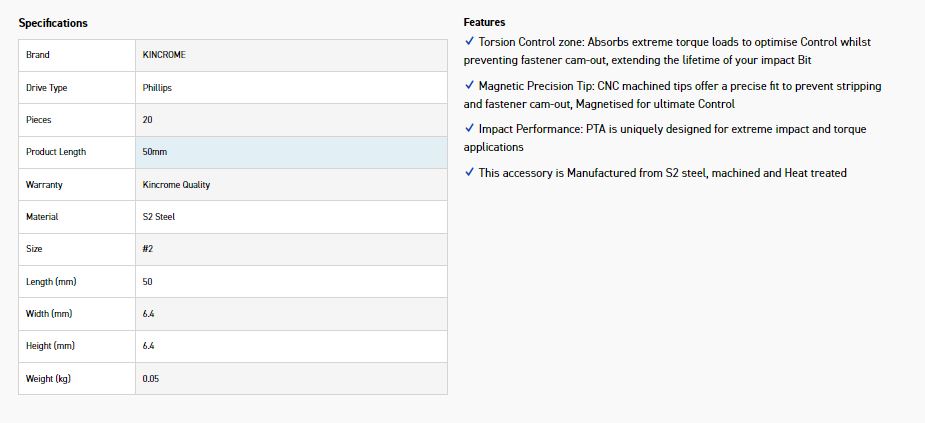
Task: Click the KINCROME brand value cell
Action: click(x=164, y=55)
